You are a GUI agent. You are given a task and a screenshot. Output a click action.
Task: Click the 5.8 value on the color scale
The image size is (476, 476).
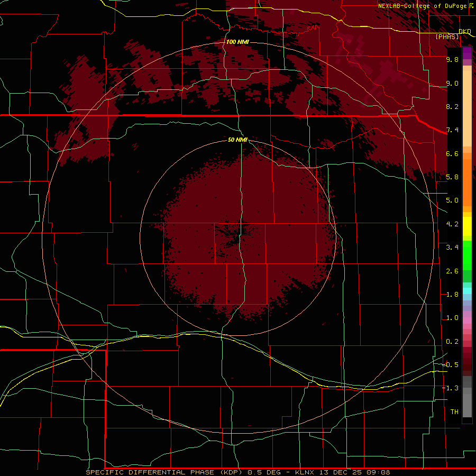(452, 177)
